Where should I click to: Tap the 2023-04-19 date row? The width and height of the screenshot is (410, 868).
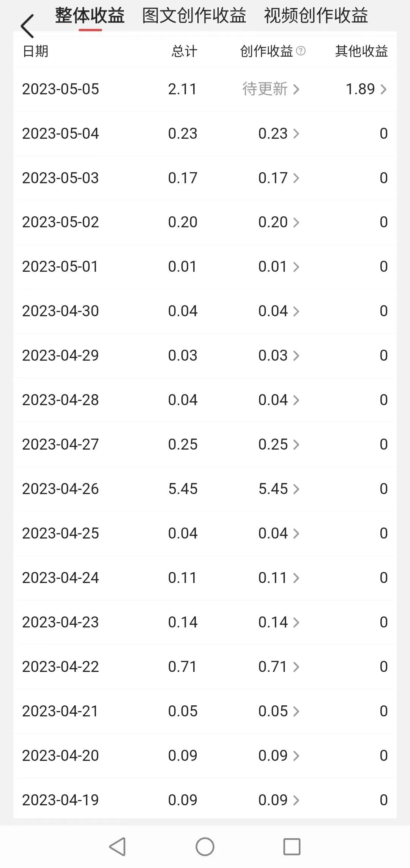click(x=60, y=800)
